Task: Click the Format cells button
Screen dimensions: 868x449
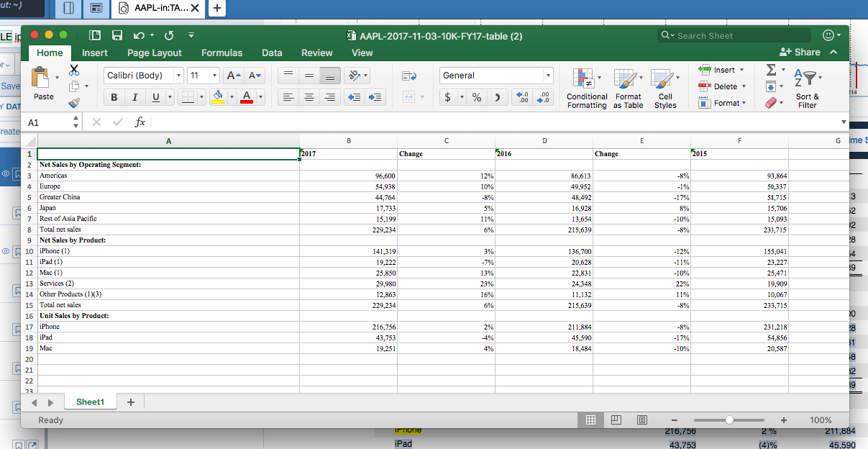Action: pos(723,103)
